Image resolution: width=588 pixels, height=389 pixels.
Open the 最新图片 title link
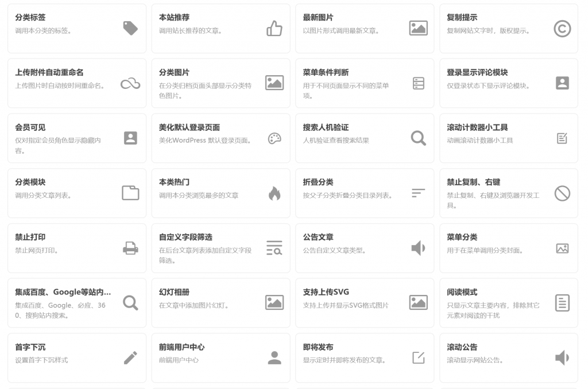click(x=318, y=18)
